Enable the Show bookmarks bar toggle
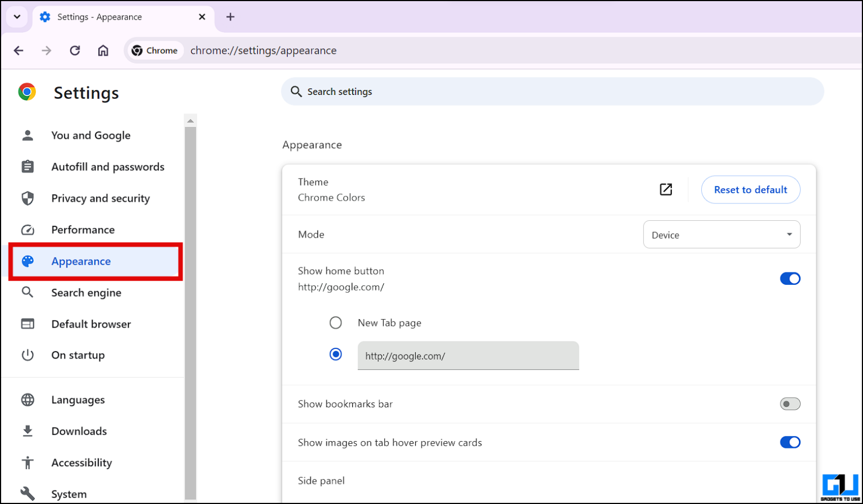Image resolution: width=863 pixels, height=504 pixels. click(790, 403)
